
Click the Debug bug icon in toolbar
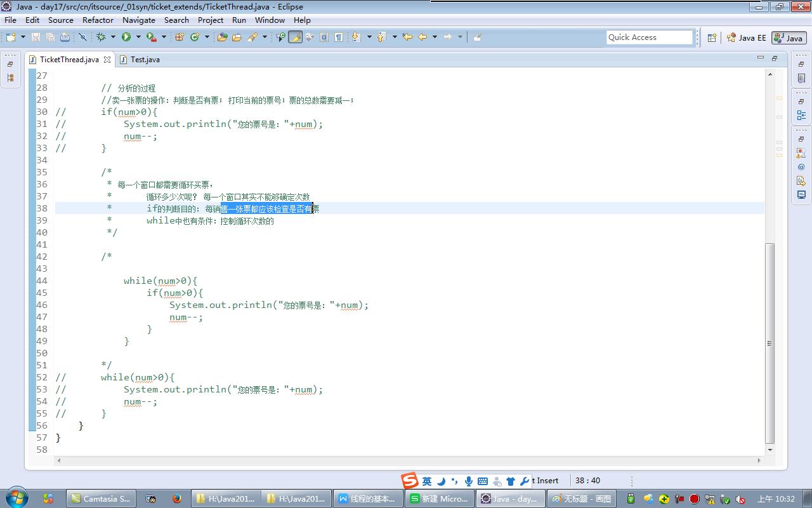101,37
